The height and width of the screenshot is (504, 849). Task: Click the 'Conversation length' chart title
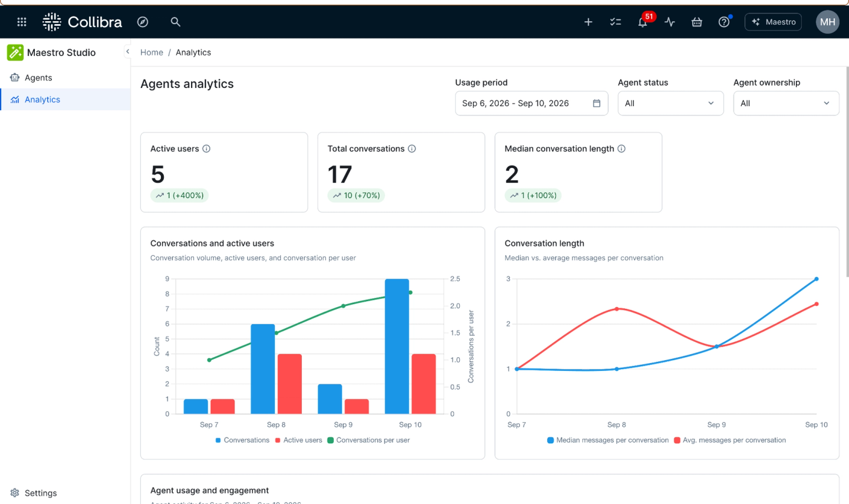pyautogui.click(x=544, y=243)
